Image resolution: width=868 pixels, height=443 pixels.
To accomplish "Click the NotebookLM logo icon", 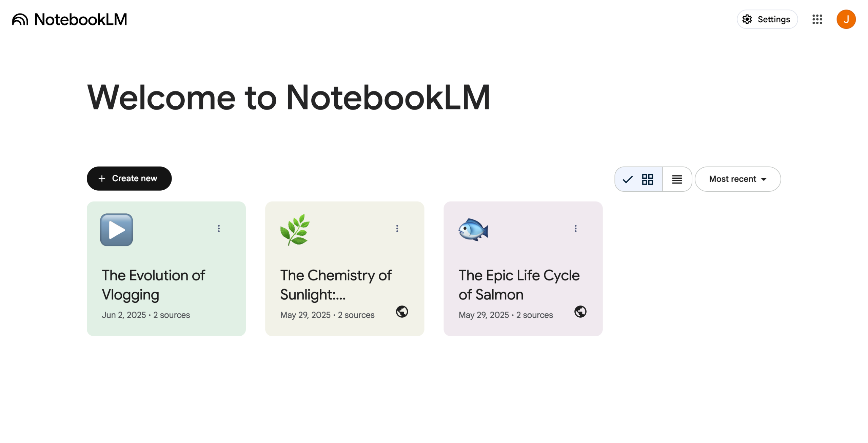I will click(x=20, y=19).
